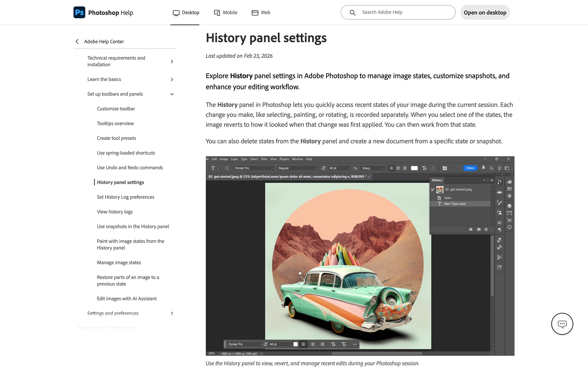Screen dimensions: 588x368
Task: Toggle history brush source box beside Open state
Action: tap(433, 198)
